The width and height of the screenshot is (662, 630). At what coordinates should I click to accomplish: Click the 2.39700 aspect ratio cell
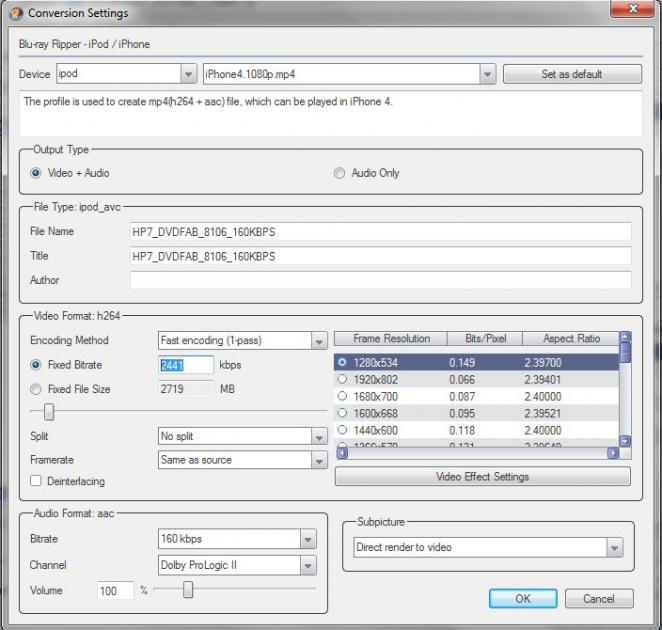(543, 363)
